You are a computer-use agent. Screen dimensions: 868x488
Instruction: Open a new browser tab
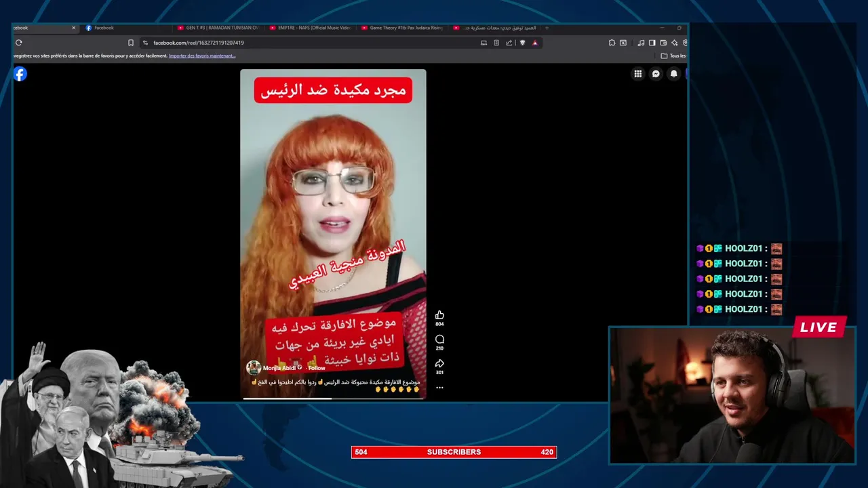click(x=547, y=28)
